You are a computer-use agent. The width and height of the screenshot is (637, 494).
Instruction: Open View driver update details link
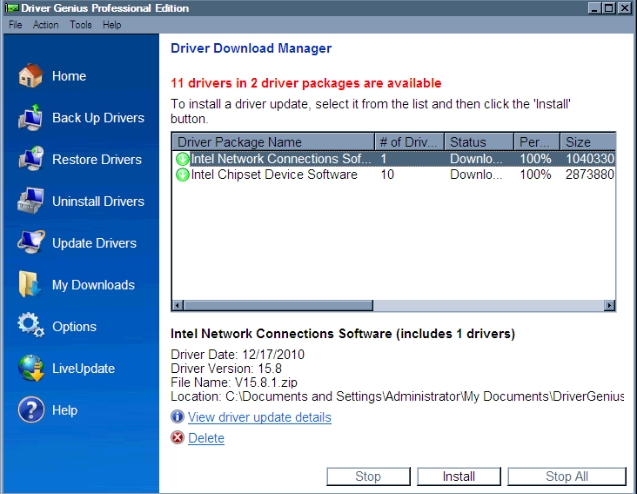tap(259, 417)
